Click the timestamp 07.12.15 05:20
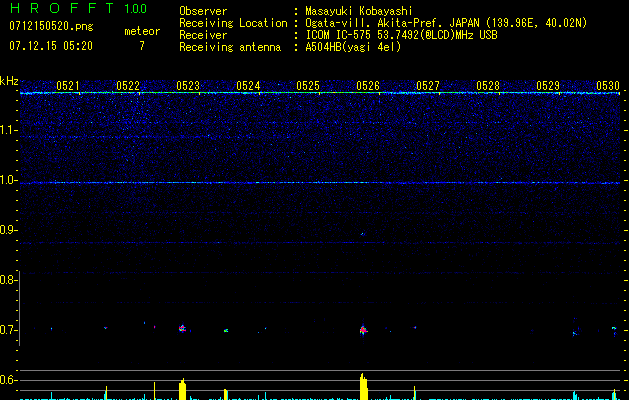 click(x=51, y=46)
